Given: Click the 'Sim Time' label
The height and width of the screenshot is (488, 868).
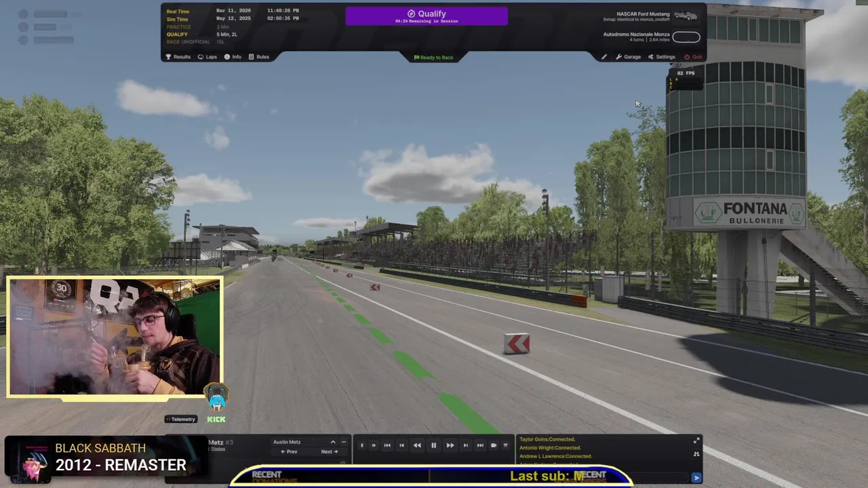Looking at the screenshot, I should (x=178, y=19).
